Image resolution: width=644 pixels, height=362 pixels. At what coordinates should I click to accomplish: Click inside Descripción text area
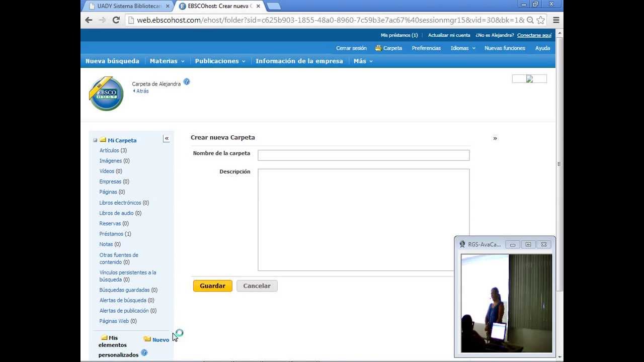coord(363,220)
